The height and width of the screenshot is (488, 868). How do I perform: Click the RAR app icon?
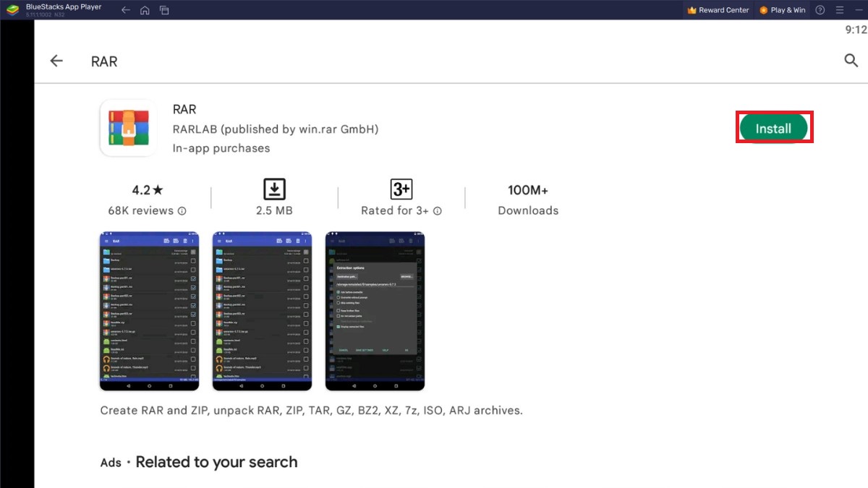tap(128, 128)
